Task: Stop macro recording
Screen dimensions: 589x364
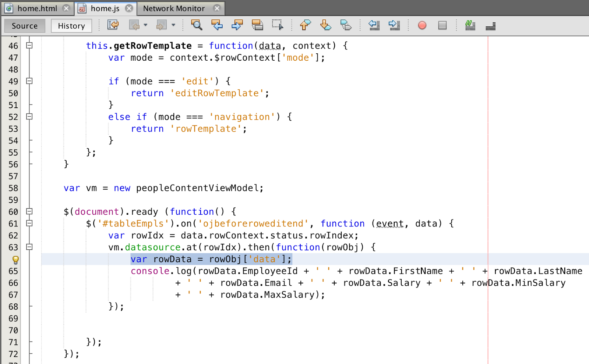Action: pyautogui.click(x=442, y=25)
